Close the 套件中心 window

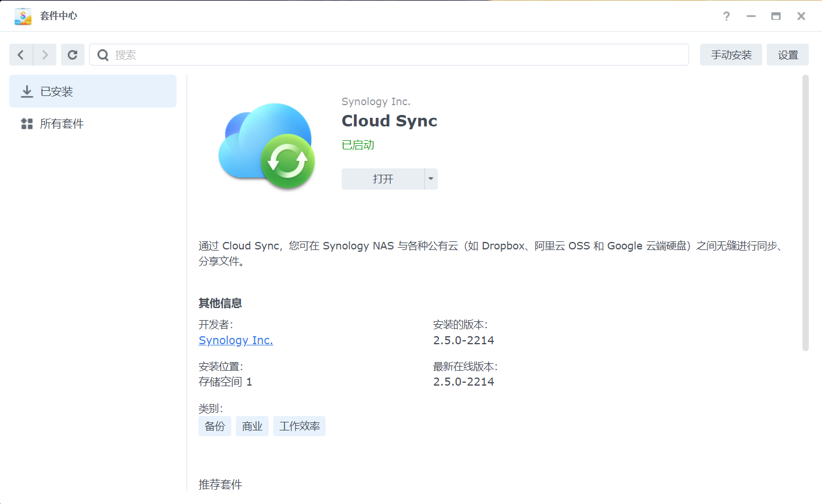point(801,16)
